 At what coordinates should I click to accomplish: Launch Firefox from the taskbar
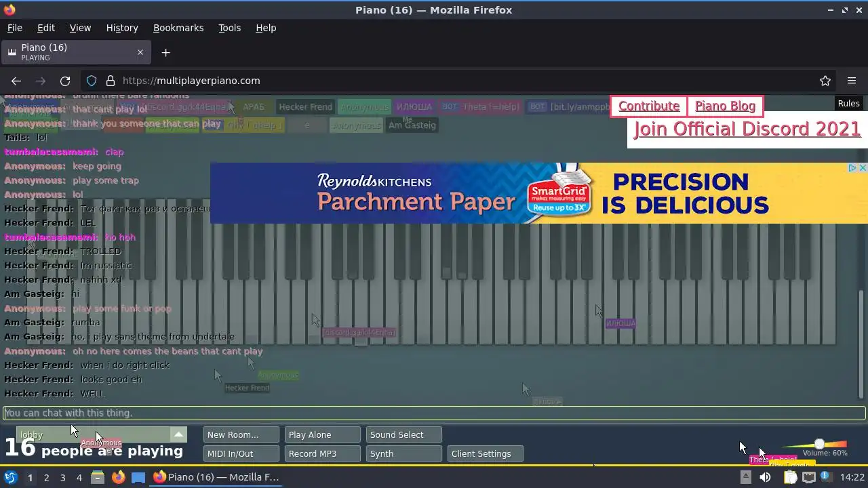118,477
